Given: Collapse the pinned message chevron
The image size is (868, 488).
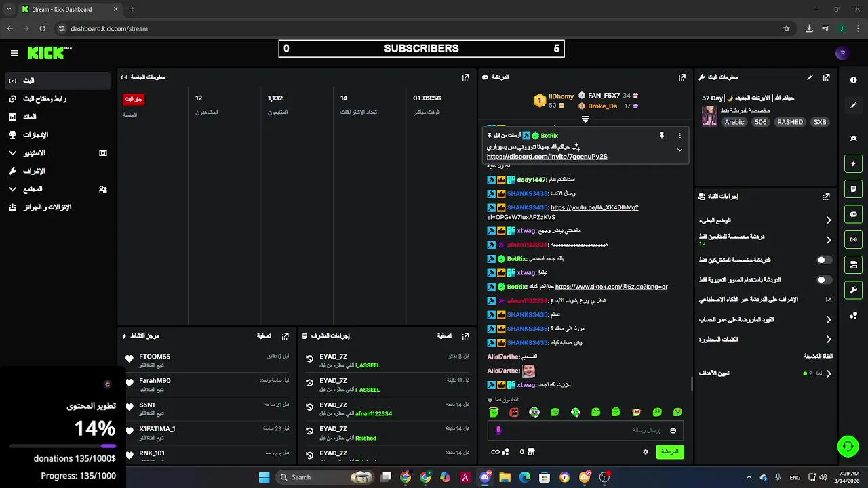Looking at the screenshot, I should coord(679,150).
